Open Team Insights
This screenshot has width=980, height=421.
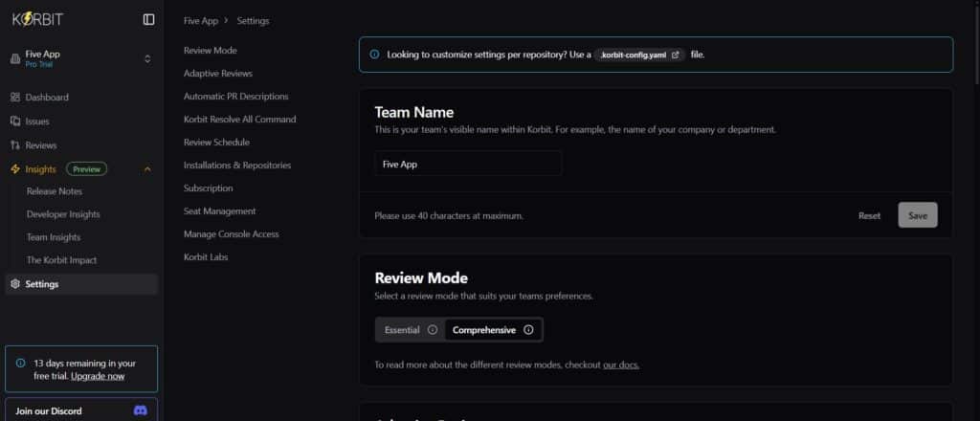(x=54, y=237)
